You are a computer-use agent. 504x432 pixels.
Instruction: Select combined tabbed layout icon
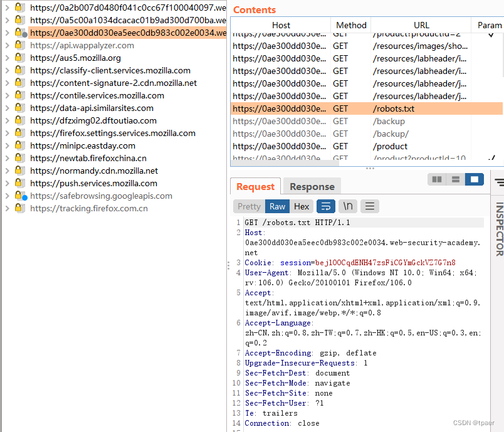click(475, 179)
